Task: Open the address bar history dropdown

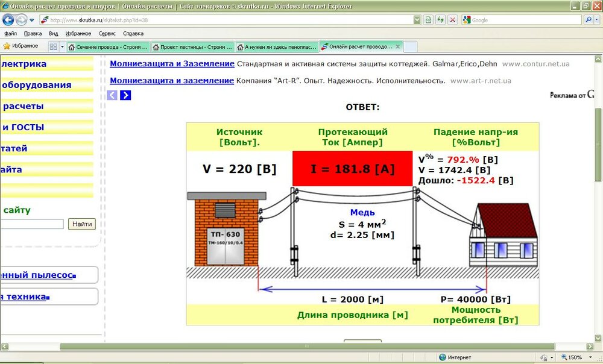Action: pos(416,19)
